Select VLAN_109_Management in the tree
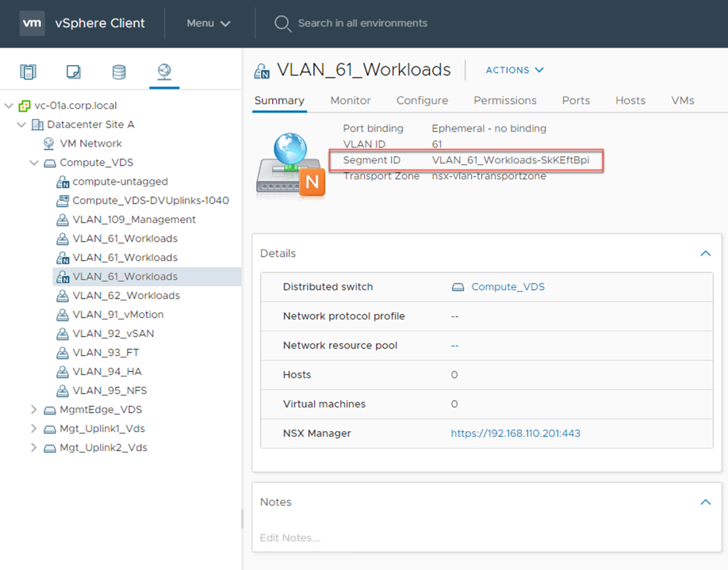The height and width of the screenshot is (570, 728). coord(134,220)
